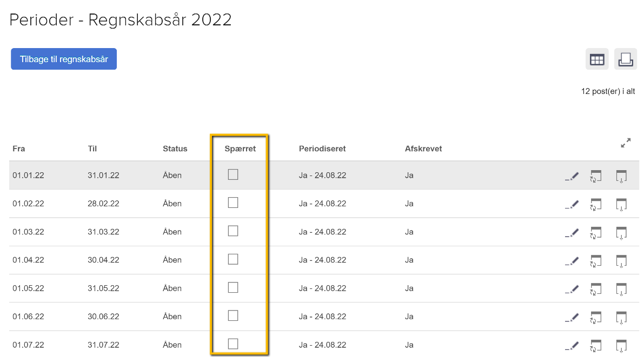Image resolution: width=644 pixels, height=357 pixels.
Task: Open the table column layout icon
Action: (x=597, y=59)
